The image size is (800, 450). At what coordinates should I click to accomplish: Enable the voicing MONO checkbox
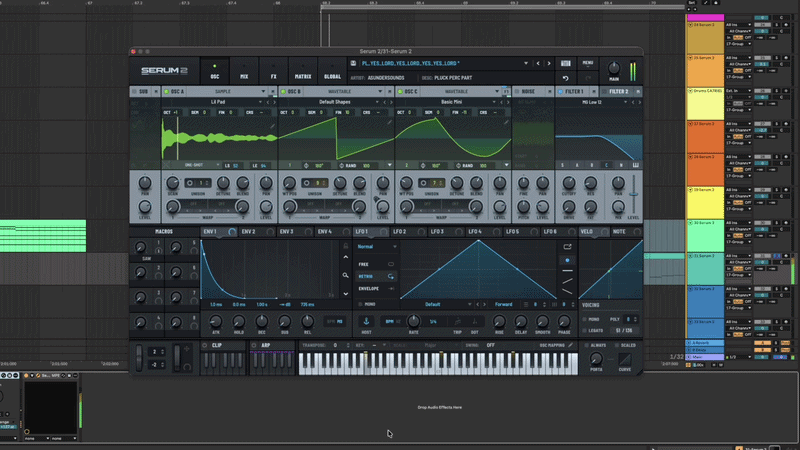coord(585,319)
